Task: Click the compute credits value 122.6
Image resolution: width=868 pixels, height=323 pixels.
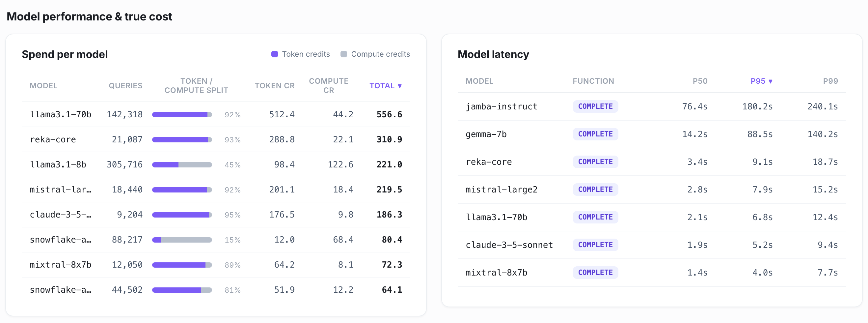Action: 341,164
